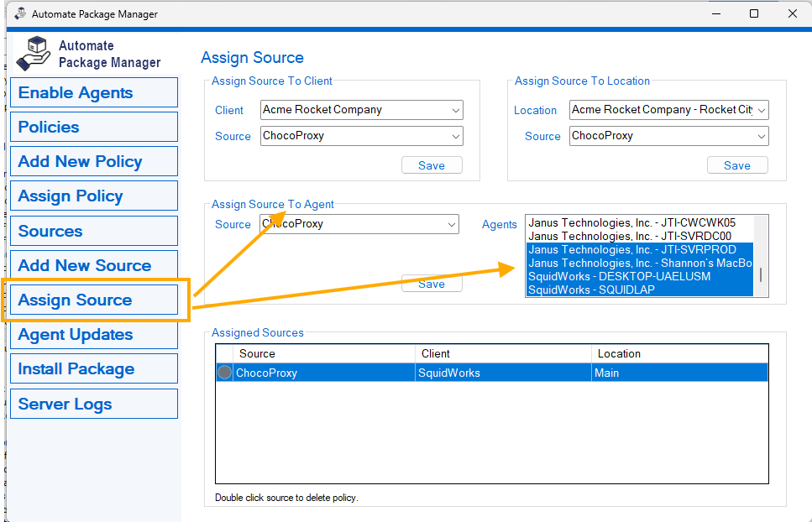Save the Assign Source To Location settings
Screen dimensions: 812x522
click(x=736, y=165)
